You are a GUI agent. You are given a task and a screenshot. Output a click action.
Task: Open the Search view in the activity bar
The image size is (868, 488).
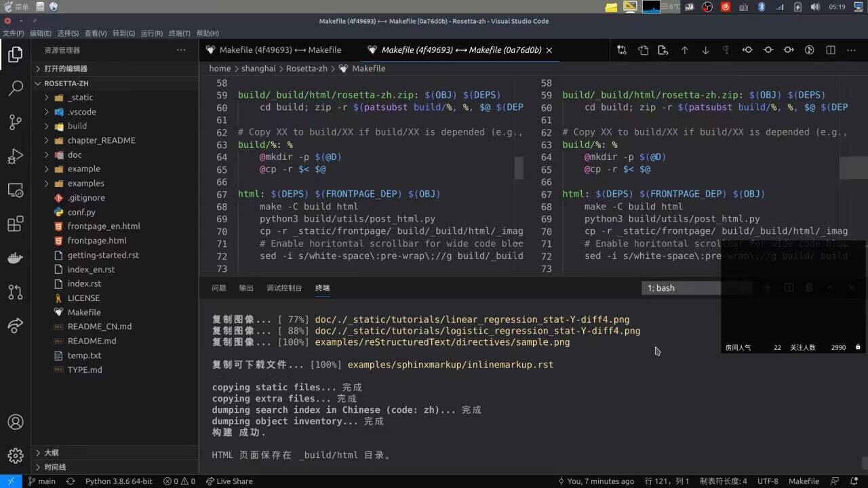(x=15, y=89)
